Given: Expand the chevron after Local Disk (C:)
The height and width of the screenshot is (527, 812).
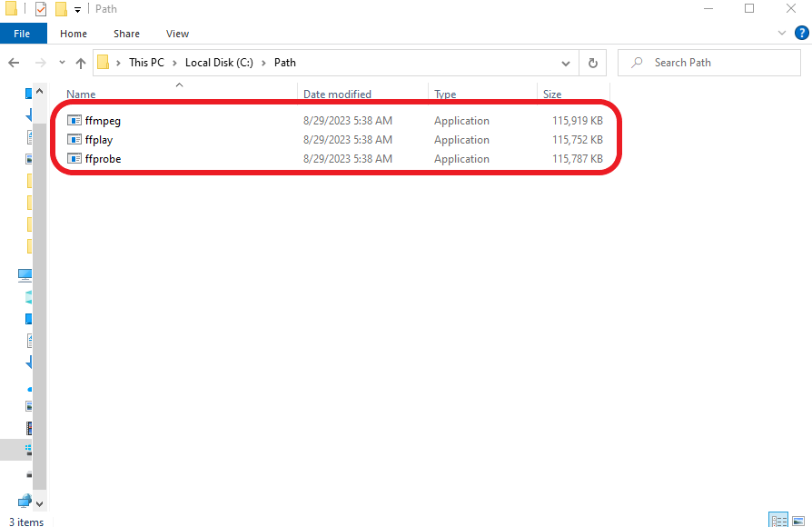Looking at the screenshot, I should tap(263, 63).
